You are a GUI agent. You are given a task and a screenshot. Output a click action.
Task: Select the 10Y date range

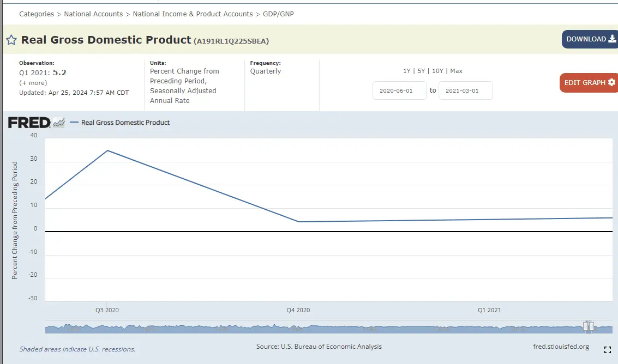[x=437, y=71]
